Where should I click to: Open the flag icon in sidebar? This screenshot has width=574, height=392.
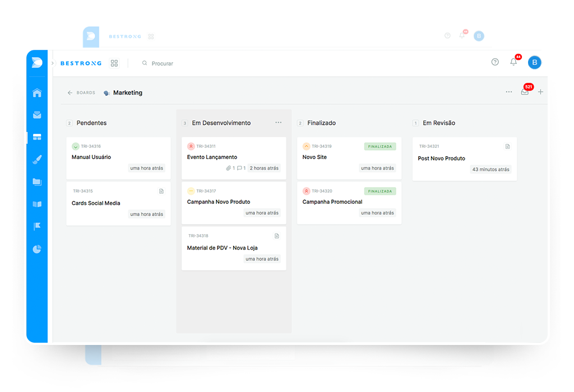(x=37, y=226)
